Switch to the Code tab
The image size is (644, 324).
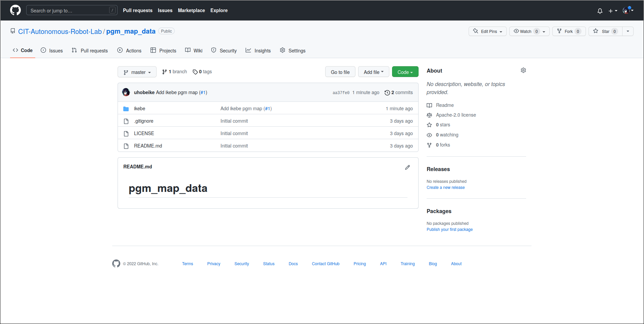coord(23,50)
